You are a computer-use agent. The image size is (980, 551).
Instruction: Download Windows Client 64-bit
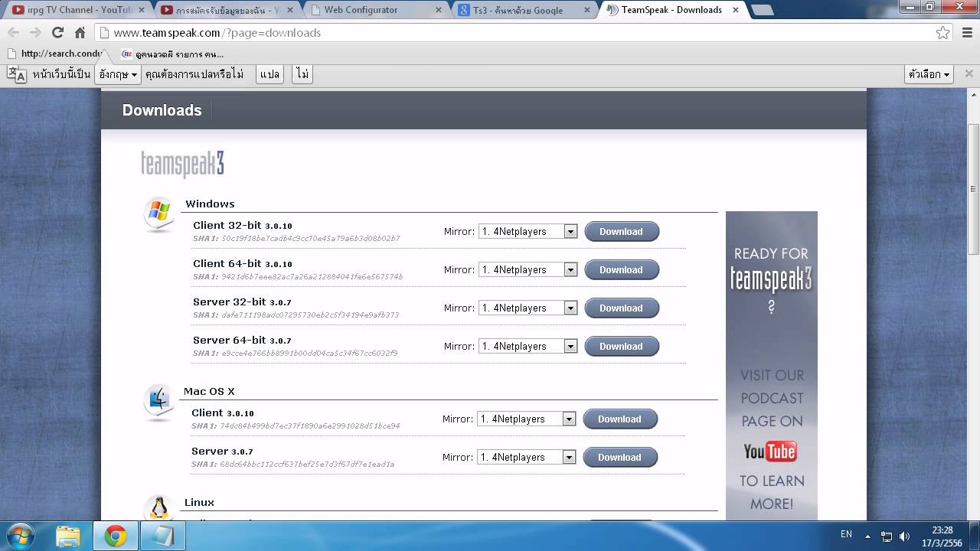(x=622, y=270)
